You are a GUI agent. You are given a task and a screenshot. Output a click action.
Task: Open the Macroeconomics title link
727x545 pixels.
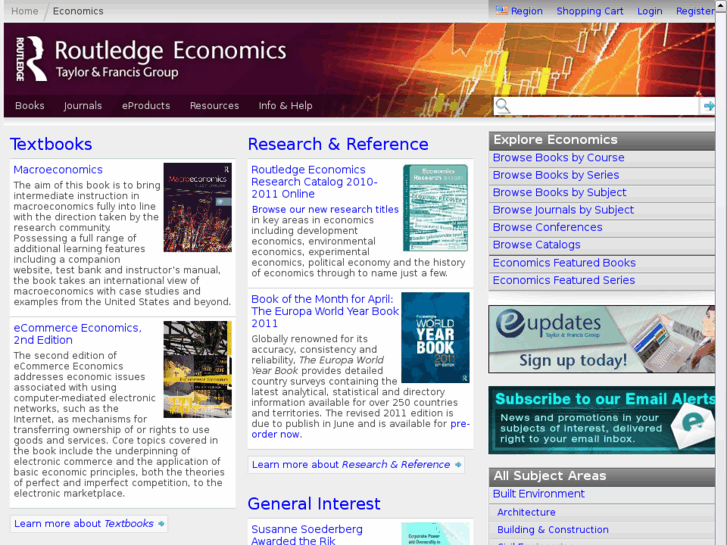pos(58,170)
